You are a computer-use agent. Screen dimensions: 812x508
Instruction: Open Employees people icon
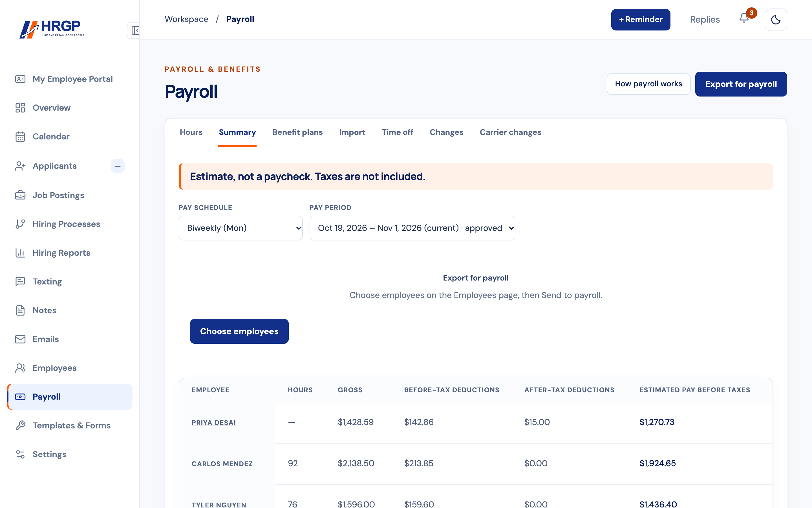pos(20,368)
